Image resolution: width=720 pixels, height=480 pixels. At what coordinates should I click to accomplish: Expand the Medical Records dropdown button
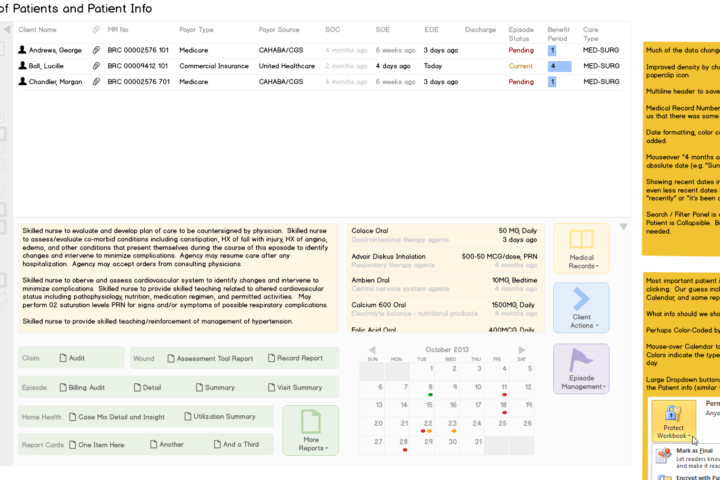(581, 248)
